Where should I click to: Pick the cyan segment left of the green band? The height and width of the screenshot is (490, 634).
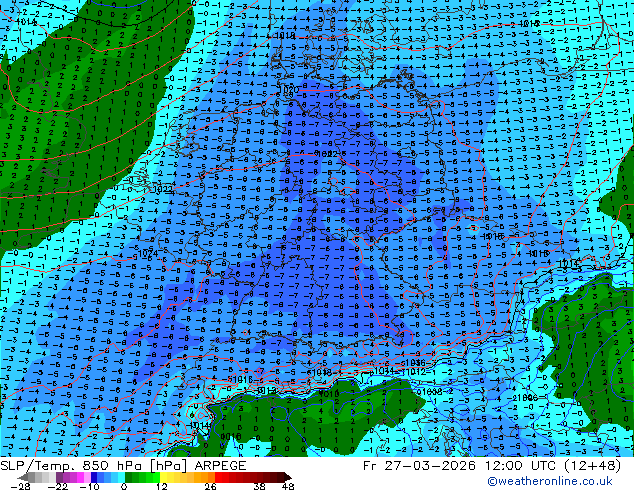121,477
